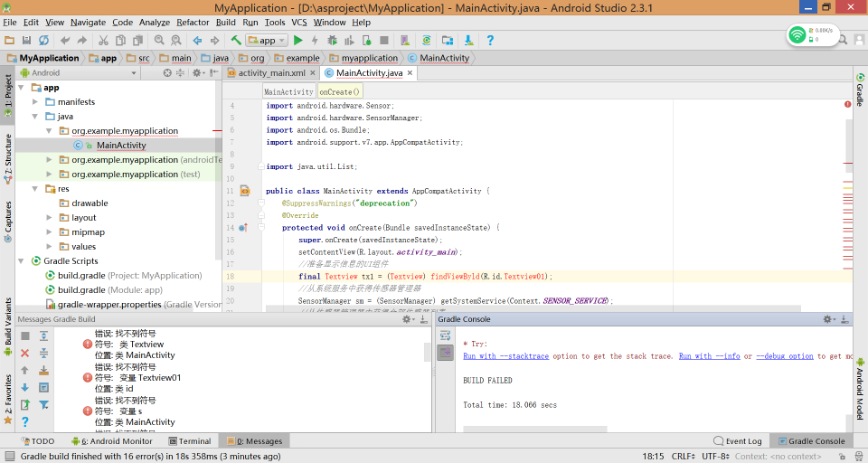The image size is (868, 463).
Task: Click the Debug app bug icon
Action: click(x=332, y=41)
